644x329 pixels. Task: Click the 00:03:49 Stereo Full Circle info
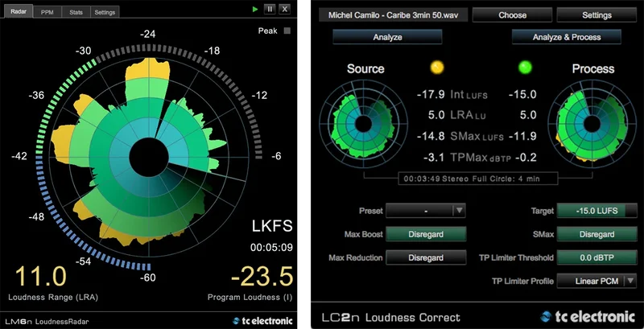coord(478,179)
